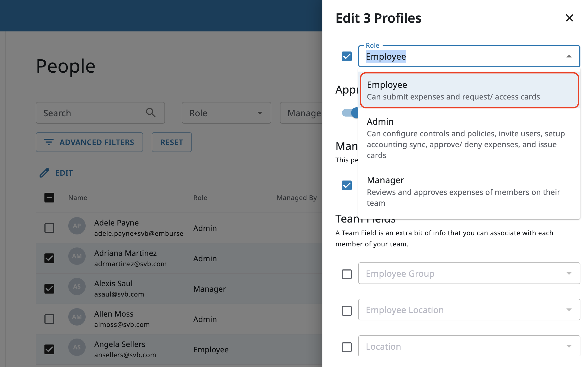Select Adele Payne's row checkbox
Image resolution: width=588 pixels, height=367 pixels.
point(49,228)
